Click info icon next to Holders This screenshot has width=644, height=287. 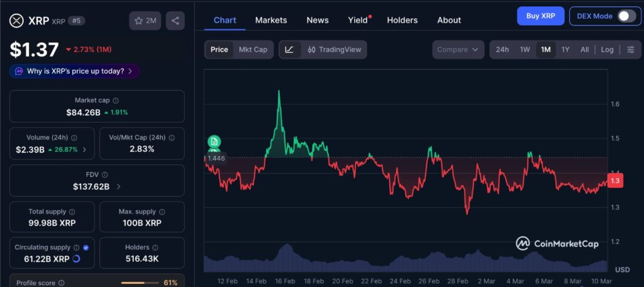155,247
